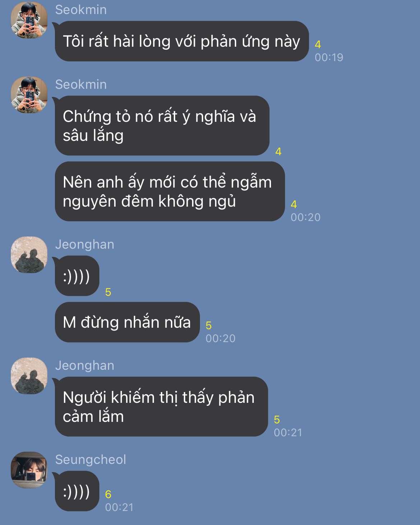Open Jeonghan's shadow avatar above ':))))' message
The image size is (420, 525).
point(29,254)
